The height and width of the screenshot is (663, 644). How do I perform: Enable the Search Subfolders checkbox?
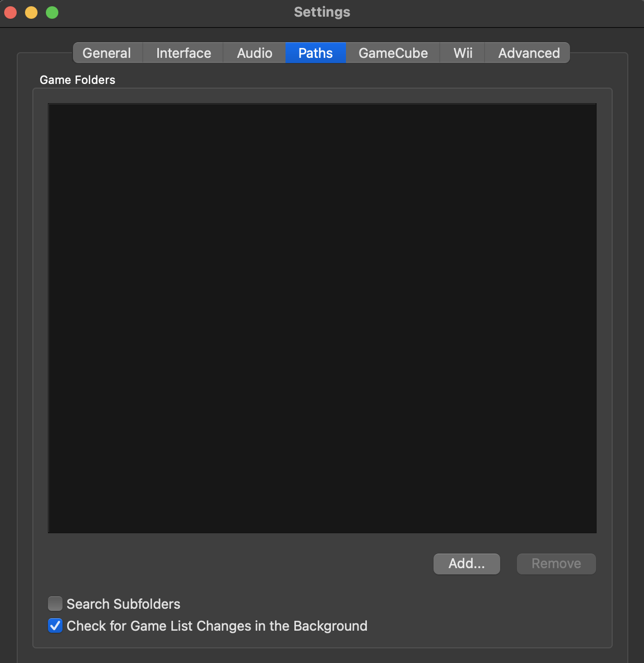(55, 604)
